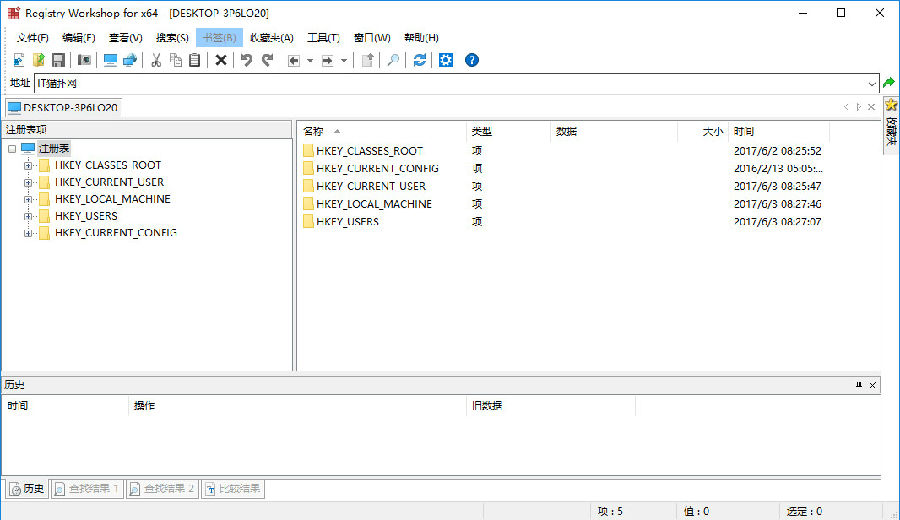Switch to the 查找结果 2 tab

[x=162, y=489]
